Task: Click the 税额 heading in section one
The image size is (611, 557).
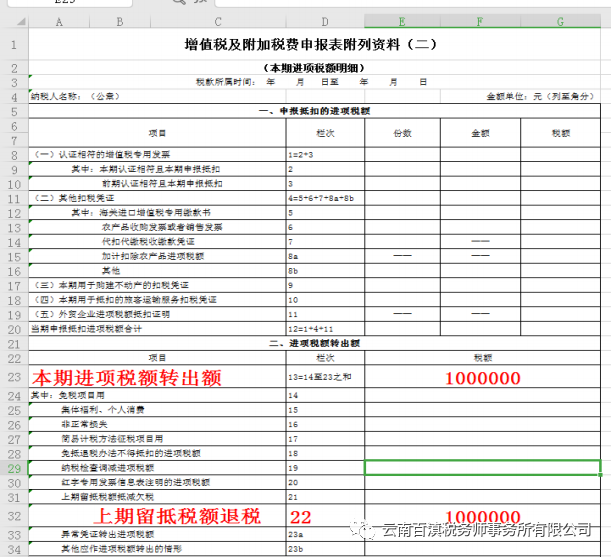Action: pyautogui.click(x=560, y=133)
